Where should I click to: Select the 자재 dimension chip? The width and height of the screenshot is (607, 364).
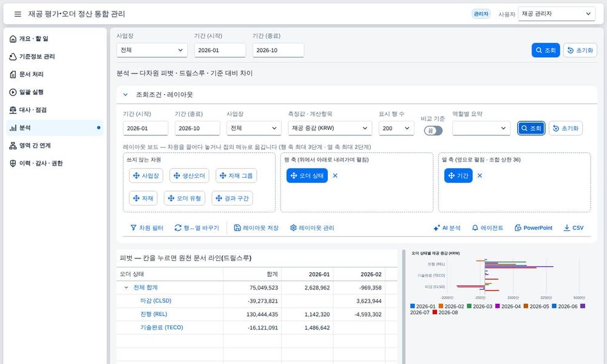(x=143, y=198)
